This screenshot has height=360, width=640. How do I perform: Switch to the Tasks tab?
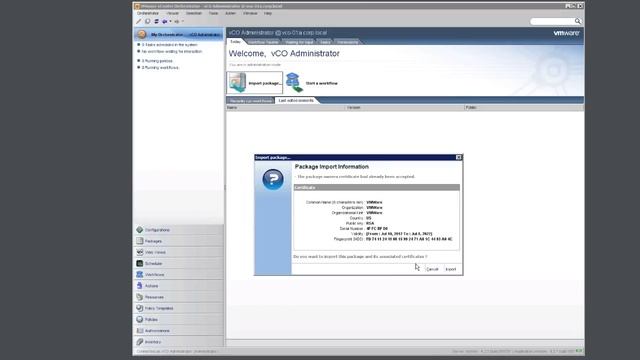325,42
